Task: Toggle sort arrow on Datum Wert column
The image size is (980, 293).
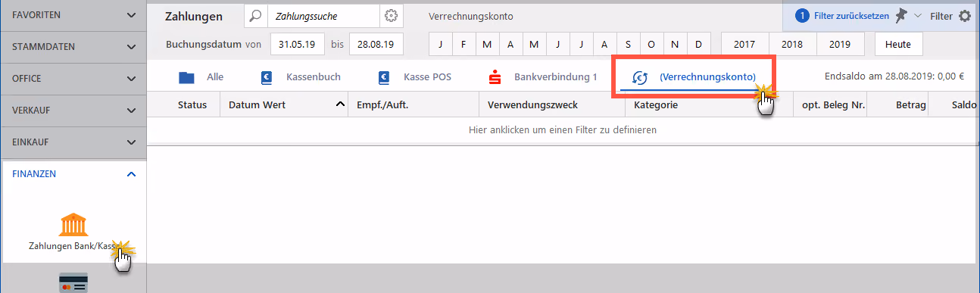Action: click(339, 104)
